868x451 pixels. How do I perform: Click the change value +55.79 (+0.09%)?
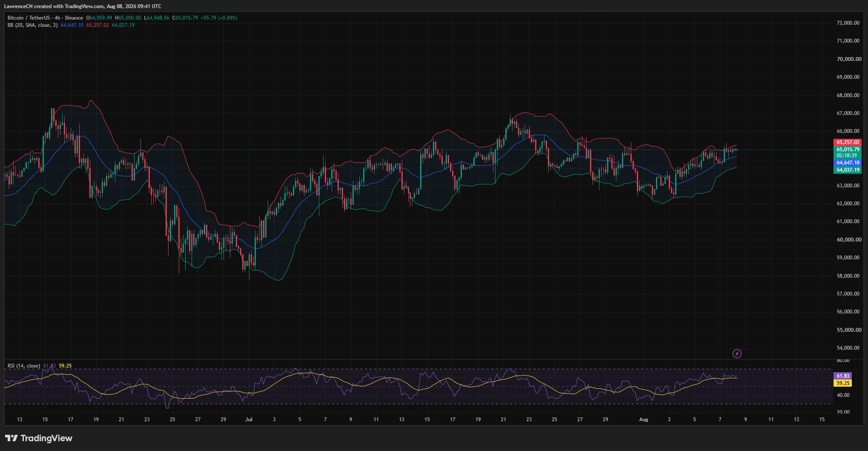tap(219, 18)
